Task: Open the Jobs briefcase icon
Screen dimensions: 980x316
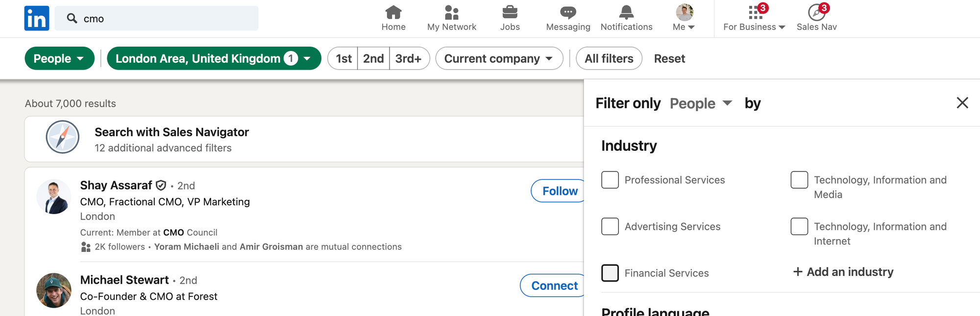Action: 510,12
